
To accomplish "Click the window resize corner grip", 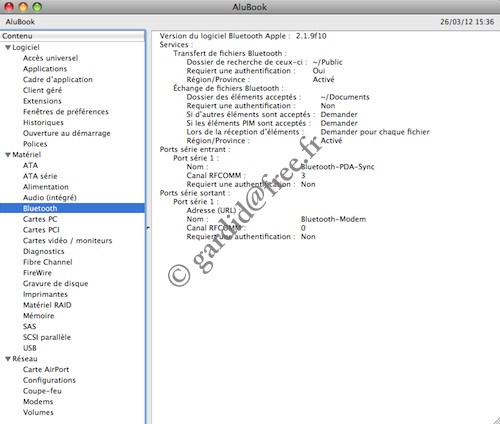I will (496, 420).
